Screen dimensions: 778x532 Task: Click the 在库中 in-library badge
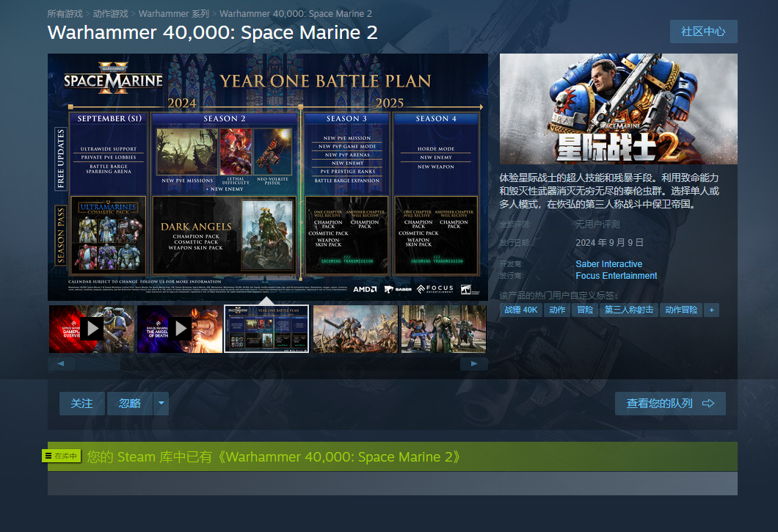[x=62, y=456]
